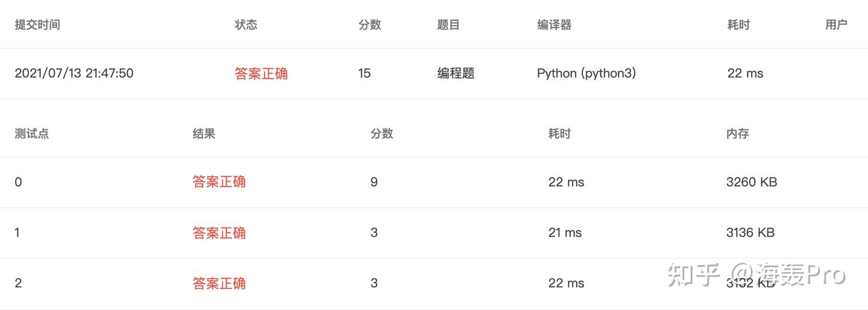
Task: Click the 结果 column header
Action: (204, 134)
